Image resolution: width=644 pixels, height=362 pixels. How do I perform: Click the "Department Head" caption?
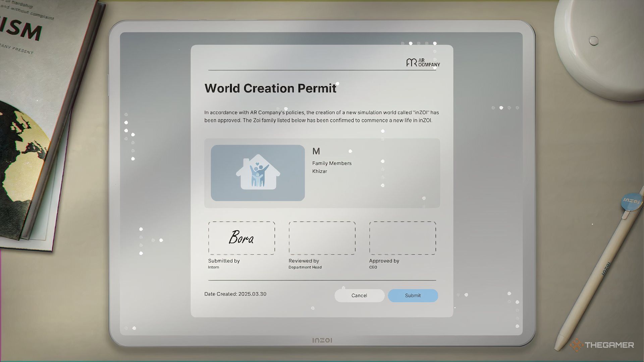305,267
